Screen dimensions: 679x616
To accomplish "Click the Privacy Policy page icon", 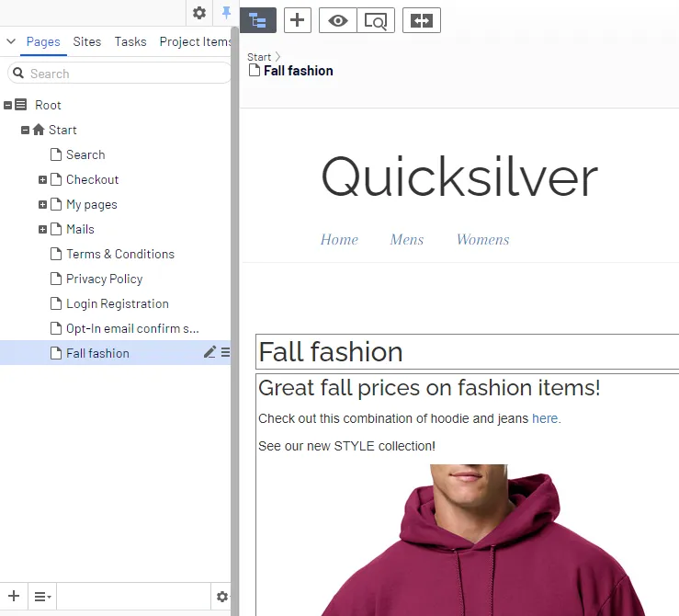I will coord(56,279).
